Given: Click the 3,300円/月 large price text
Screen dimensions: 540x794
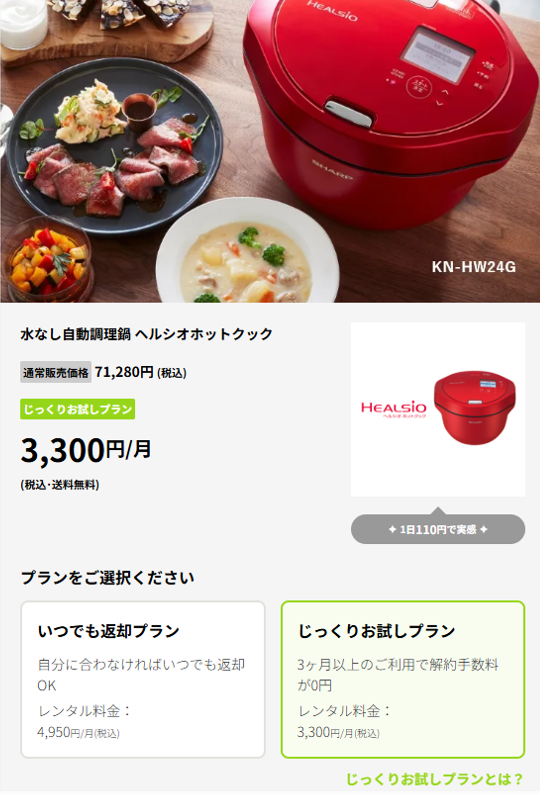Looking at the screenshot, I should (x=86, y=450).
